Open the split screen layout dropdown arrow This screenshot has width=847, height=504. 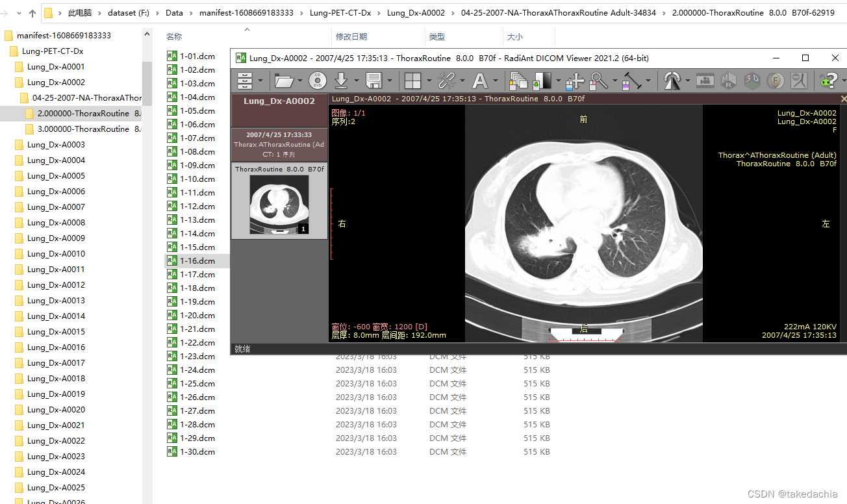[x=429, y=81]
